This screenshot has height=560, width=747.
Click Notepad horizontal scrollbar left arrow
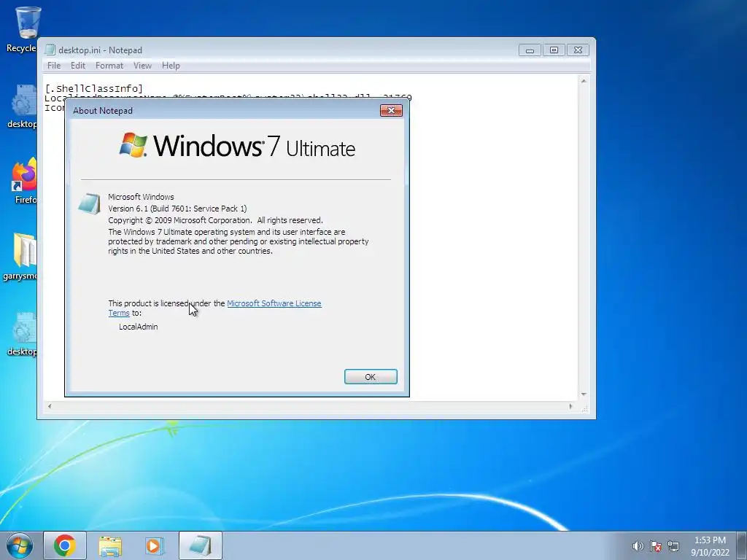pyautogui.click(x=50, y=406)
